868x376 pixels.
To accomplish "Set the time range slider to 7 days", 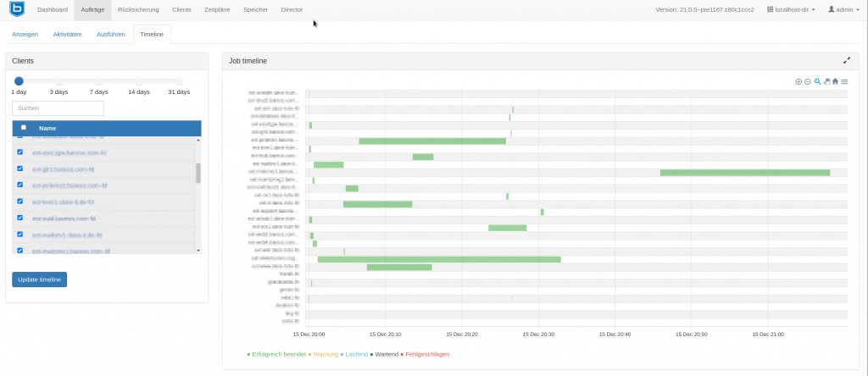I will [98, 81].
